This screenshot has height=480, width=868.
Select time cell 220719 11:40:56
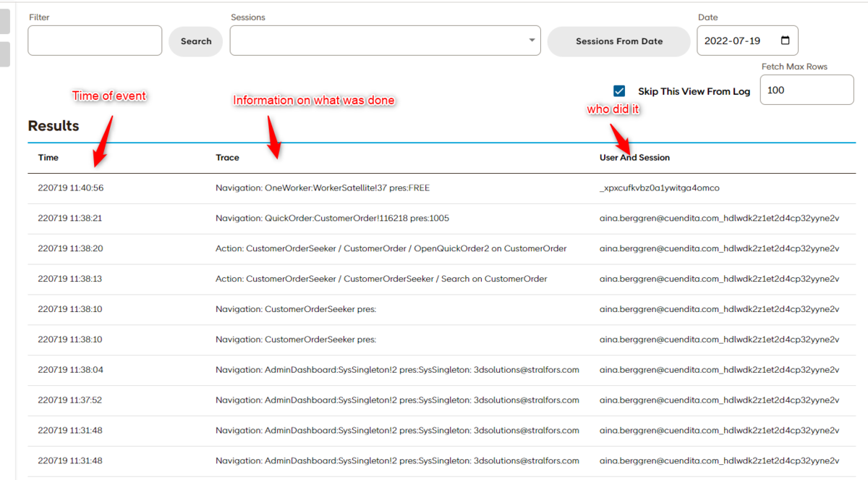point(71,188)
